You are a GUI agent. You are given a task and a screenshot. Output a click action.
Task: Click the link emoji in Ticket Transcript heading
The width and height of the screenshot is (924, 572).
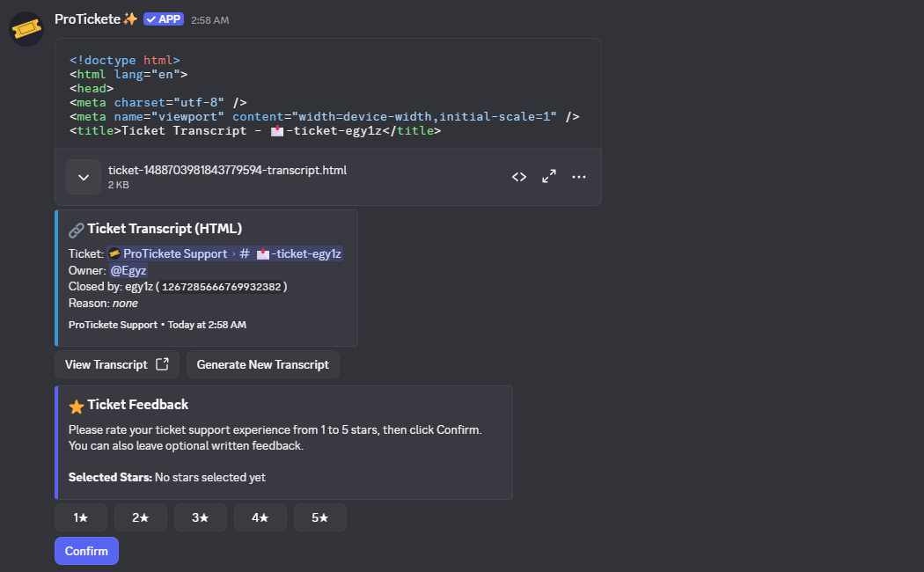point(77,230)
